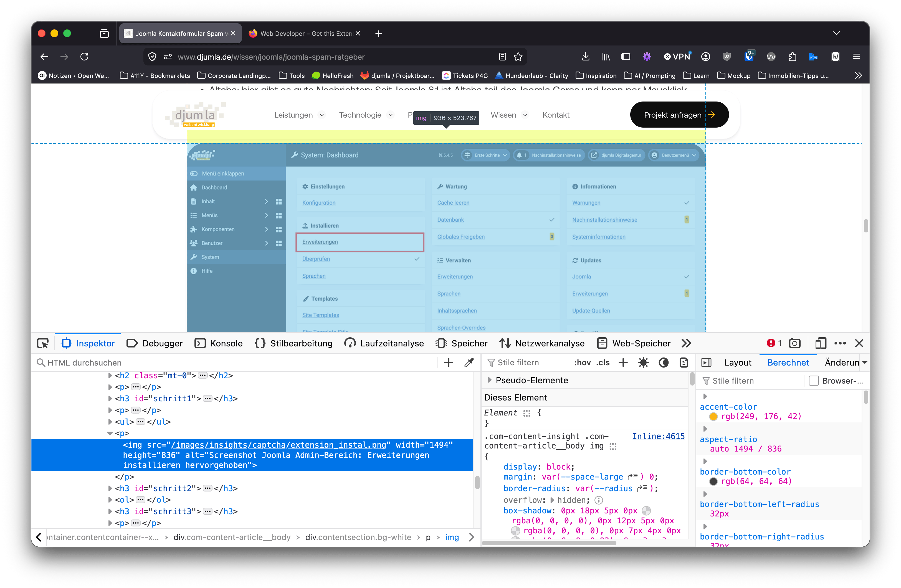
Task: Toggle the three-pane inspector sidebar
Action: tap(707, 362)
